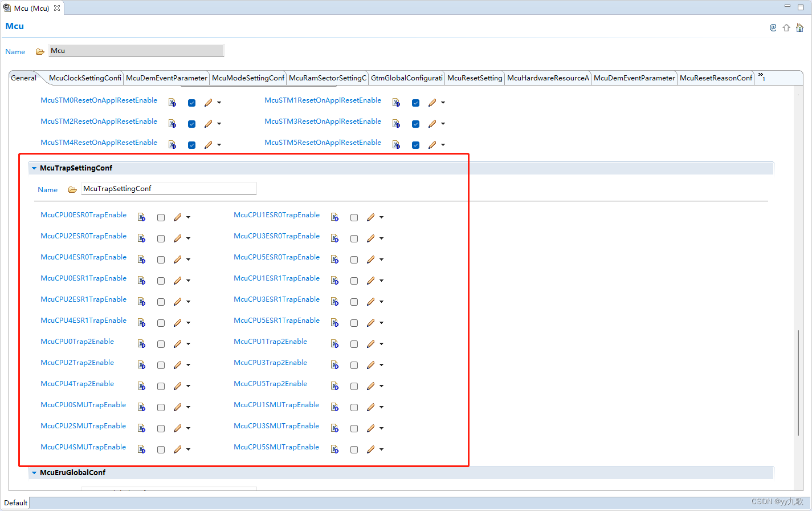The height and width of the screenshot is (511, 812).
Task: Click pencil edit icon for McuCPU2SMUTrapEnable
Action: pyautogui.click(x=178, y=428)
